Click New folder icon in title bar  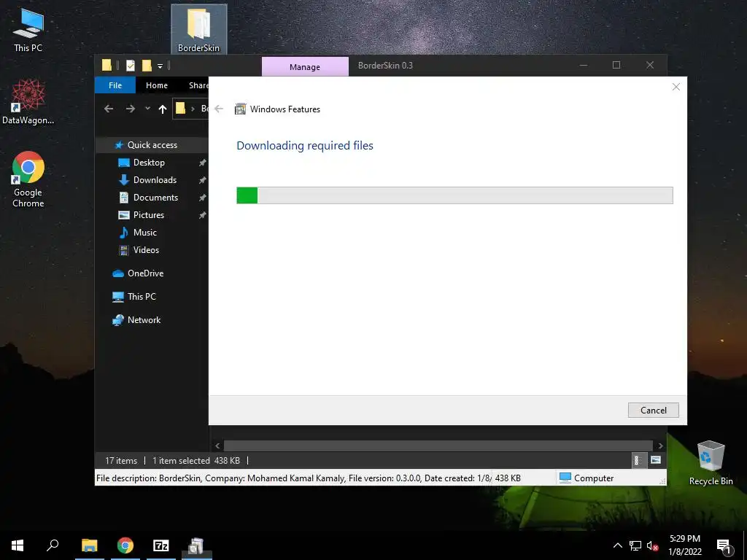[147, 65]
